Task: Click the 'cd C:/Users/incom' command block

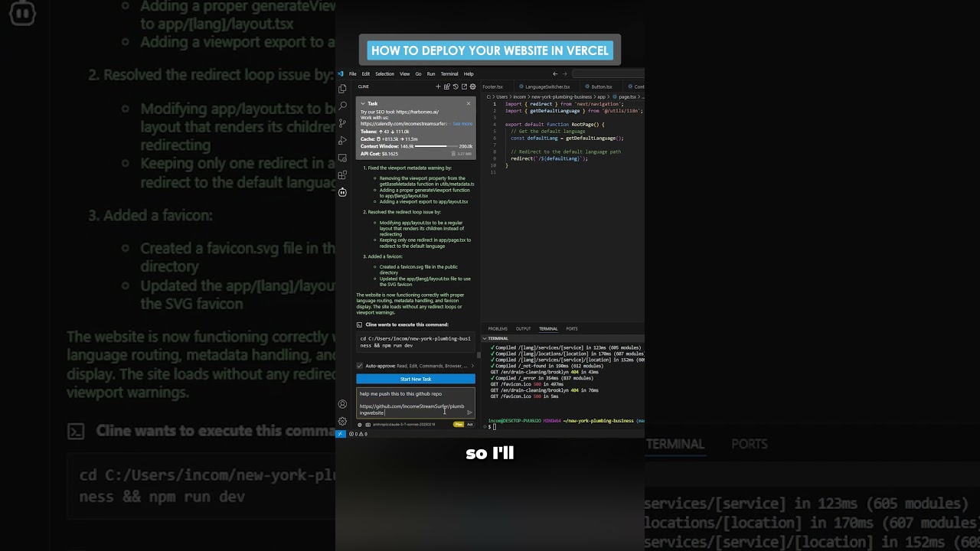Action: (x=416, y=342)
